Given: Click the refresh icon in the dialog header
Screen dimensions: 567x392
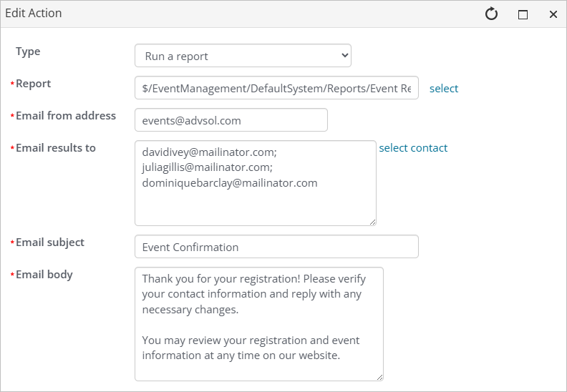Looking at the screenshot, I should pos(491,14).
